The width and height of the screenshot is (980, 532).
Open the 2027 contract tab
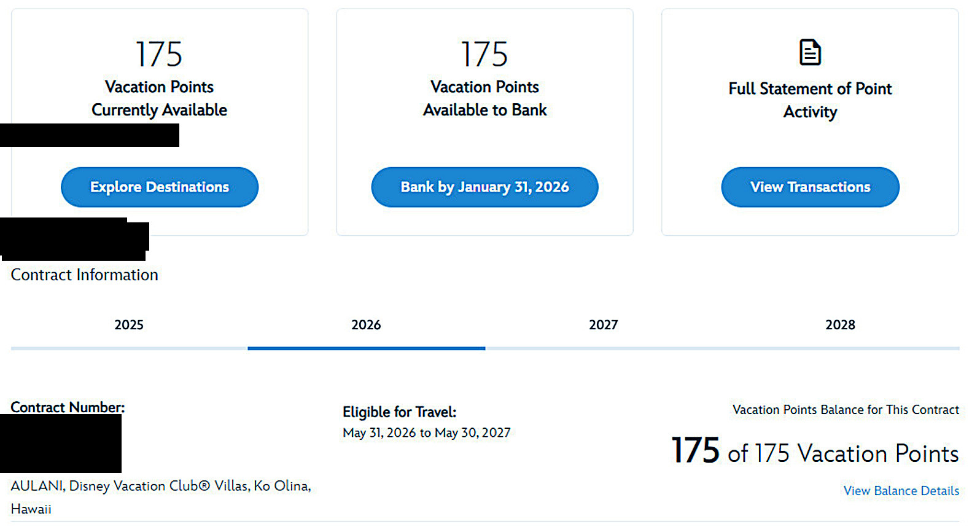[603, 325]
